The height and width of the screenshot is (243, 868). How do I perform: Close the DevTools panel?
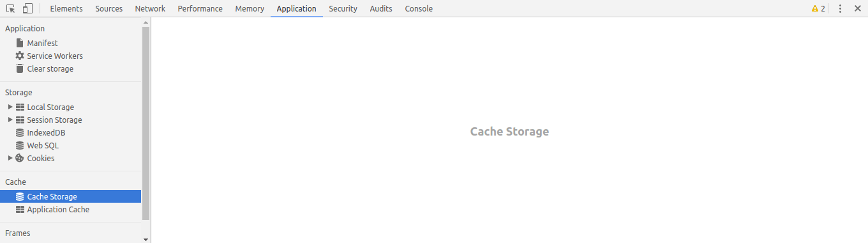[x=857, y=8]
